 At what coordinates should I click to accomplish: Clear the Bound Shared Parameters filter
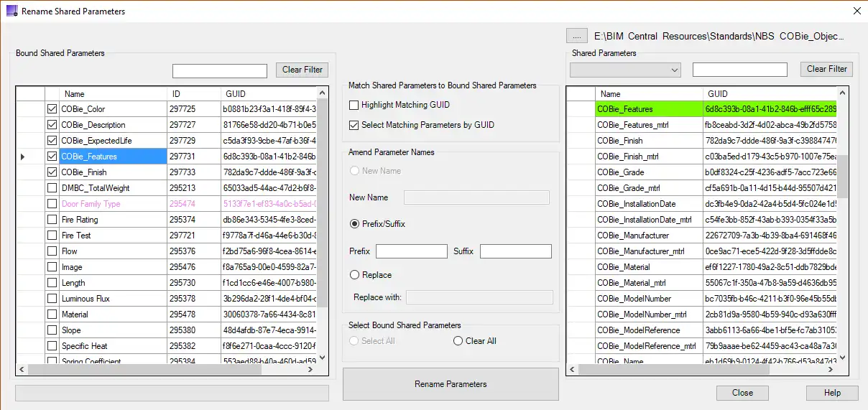302,70
